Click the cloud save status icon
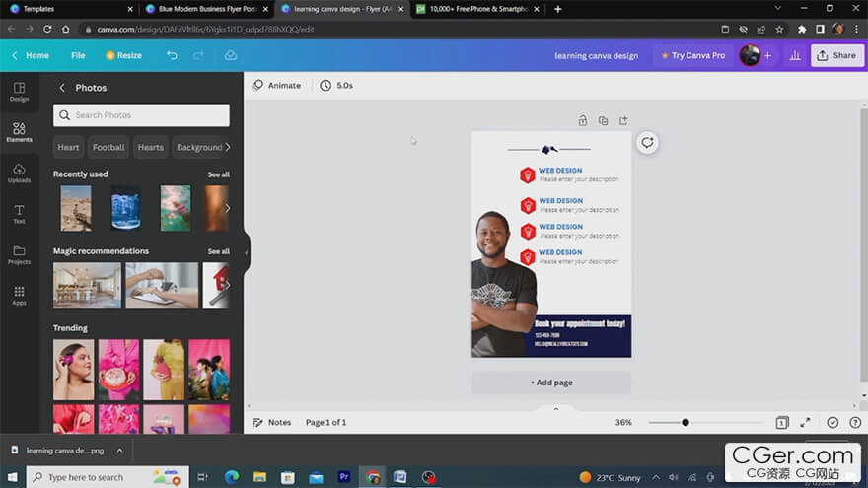 [231, 56]
